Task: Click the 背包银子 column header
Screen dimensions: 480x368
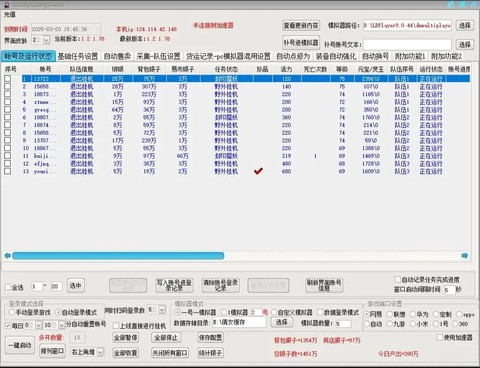Action: point(149,69)
